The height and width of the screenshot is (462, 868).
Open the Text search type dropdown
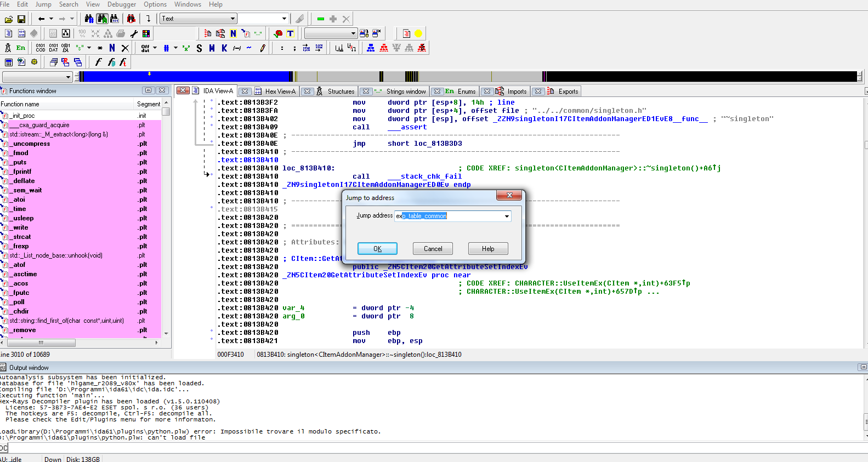pos(198,19)
